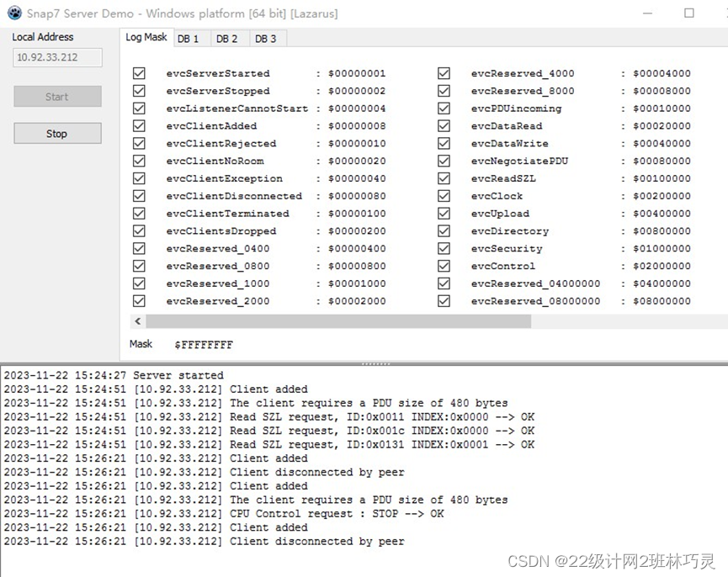
Task: Toggle the evcReserved_04000000 checkbox
Action: pyautogui.click(x=444, y=283)
